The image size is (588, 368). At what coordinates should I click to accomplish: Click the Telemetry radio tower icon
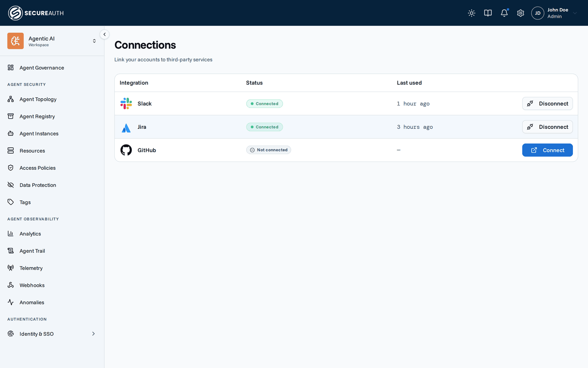[x=11, y=268]
